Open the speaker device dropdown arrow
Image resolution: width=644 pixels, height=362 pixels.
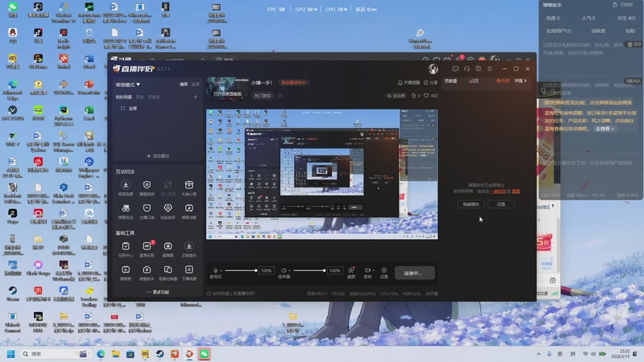(289, 271)
